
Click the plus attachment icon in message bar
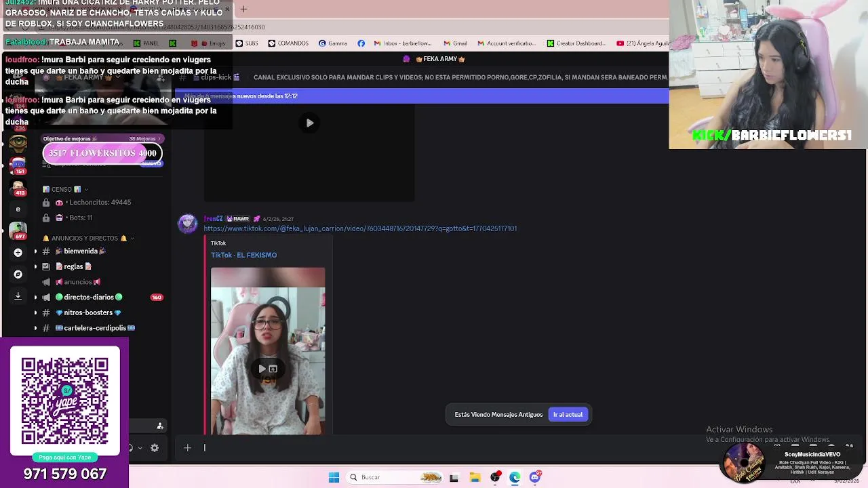[x=187, y=447]
